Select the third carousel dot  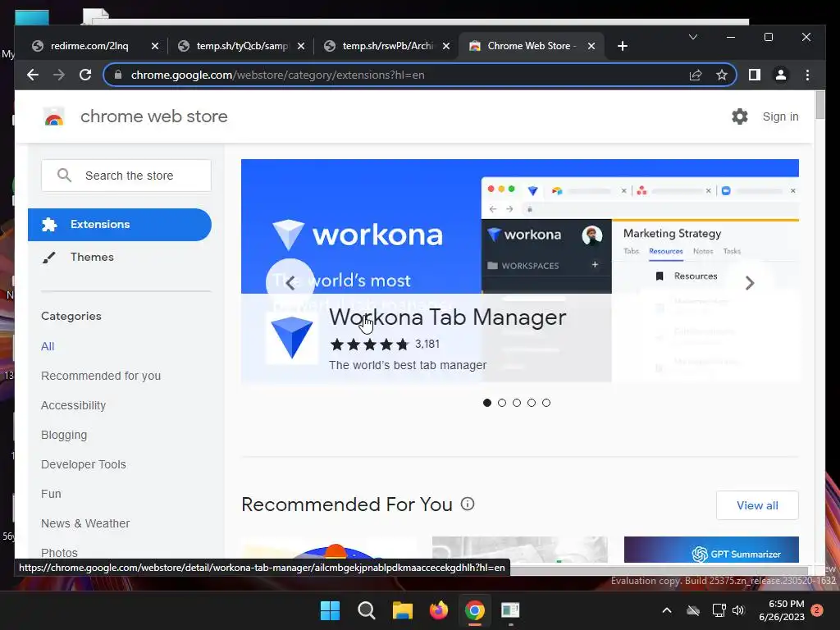tap(517, 403)
